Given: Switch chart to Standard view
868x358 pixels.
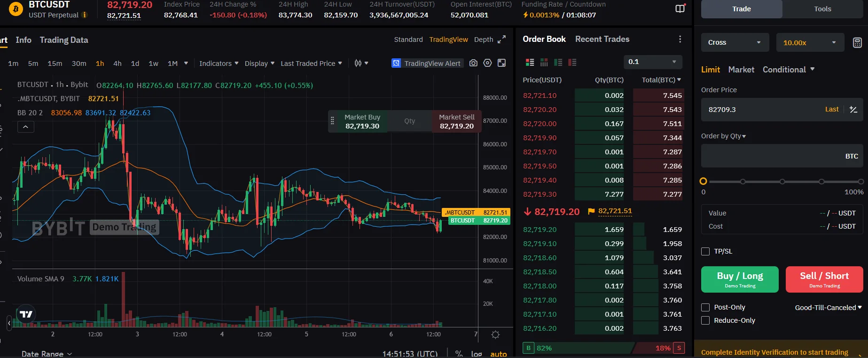Looking at the screenshot, I should point(408,40).
